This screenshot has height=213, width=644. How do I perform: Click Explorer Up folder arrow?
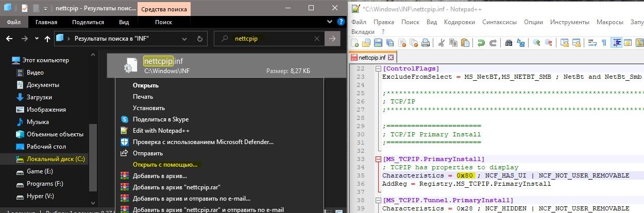point(47,39)
